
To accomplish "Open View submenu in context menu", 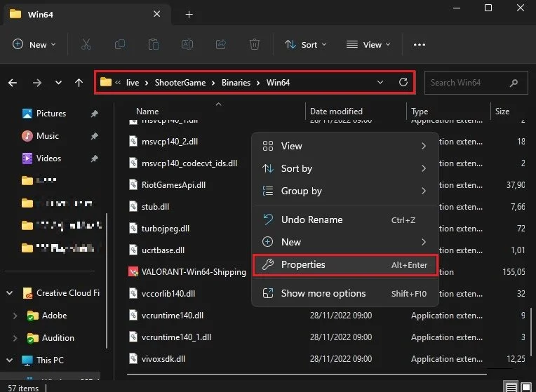I will [345, 146].
